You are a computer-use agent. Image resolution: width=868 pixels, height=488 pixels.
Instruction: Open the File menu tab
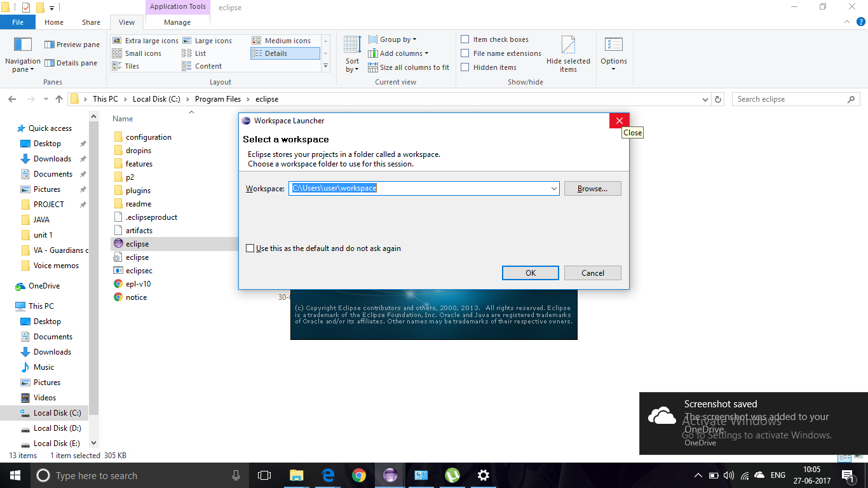(18, 22)
